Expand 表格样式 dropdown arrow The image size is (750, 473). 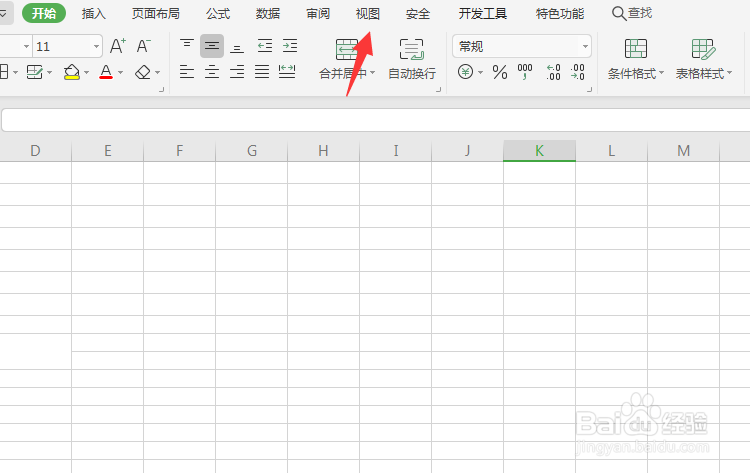729,73
